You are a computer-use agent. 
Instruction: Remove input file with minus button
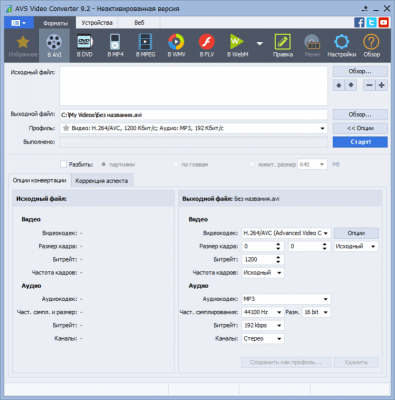pyautogui.click(x=369, y=85)
